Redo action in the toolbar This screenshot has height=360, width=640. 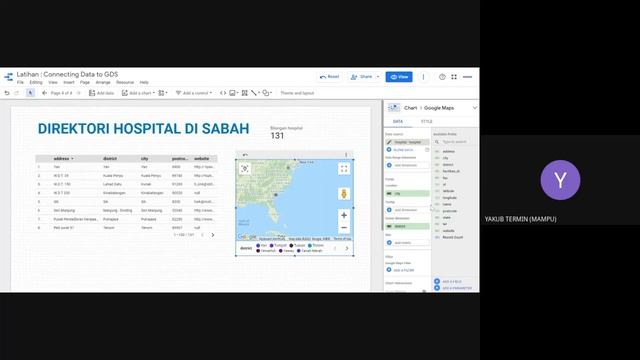(17, 93)
